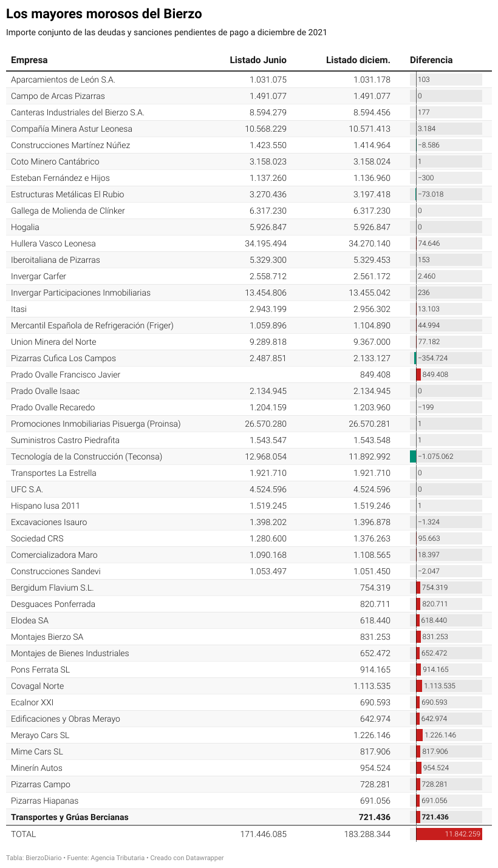Click the Listado diciem. column header
The height and width of the screenshot is (868, 498).
(358, 59)
